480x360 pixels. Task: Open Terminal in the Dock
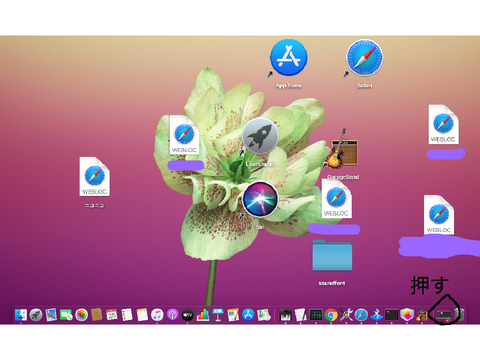click(392, 315)
